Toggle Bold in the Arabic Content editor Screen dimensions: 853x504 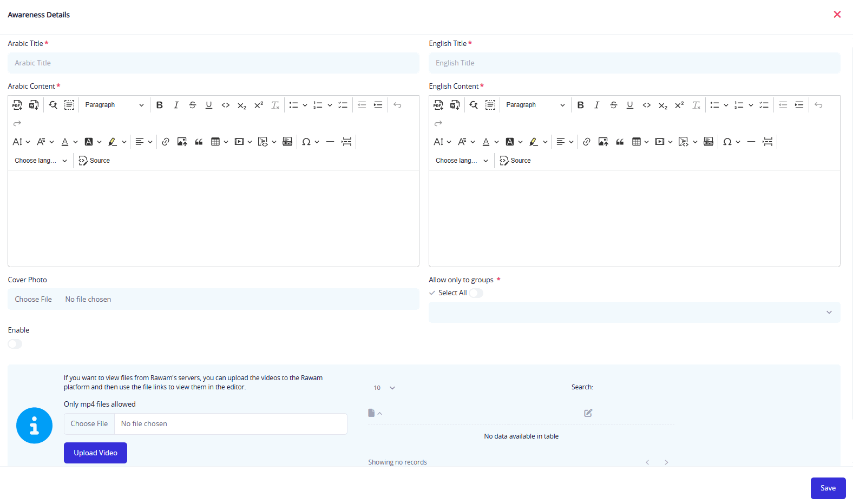160,105
